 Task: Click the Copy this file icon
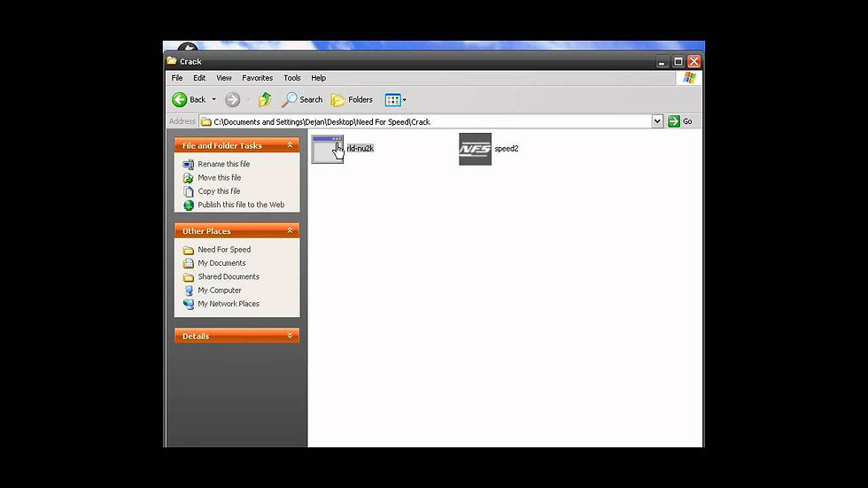pos(189,191)
